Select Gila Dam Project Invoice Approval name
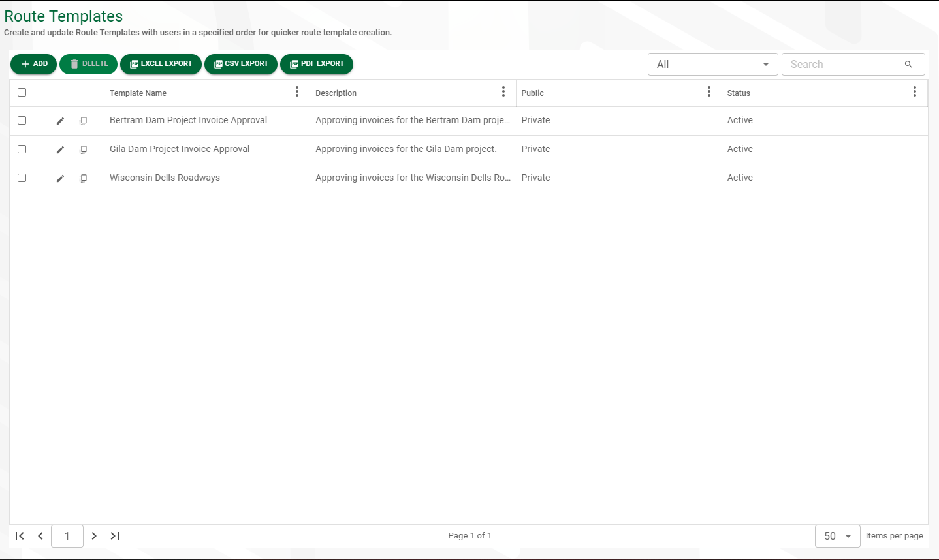Image resolution: width=939 pixels, height=560 pixels. pyautogui.click(x=180, y=149)
